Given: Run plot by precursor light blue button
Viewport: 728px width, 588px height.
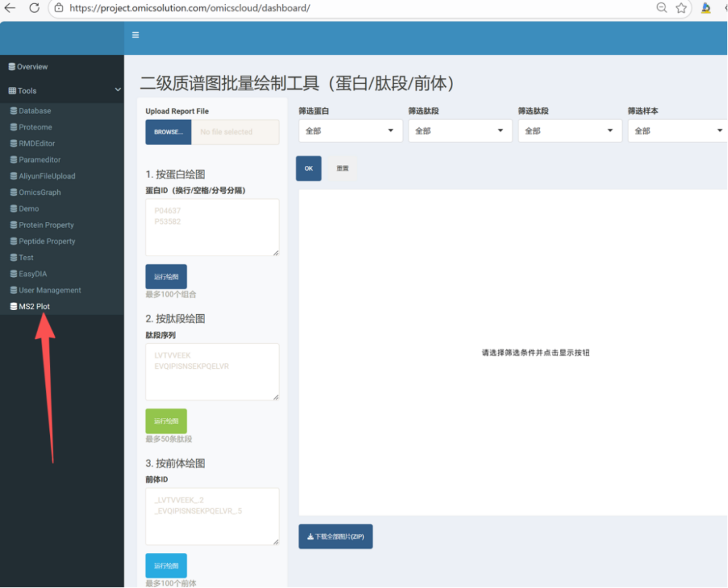Looking at the screenshot, I should click(166, 565).
